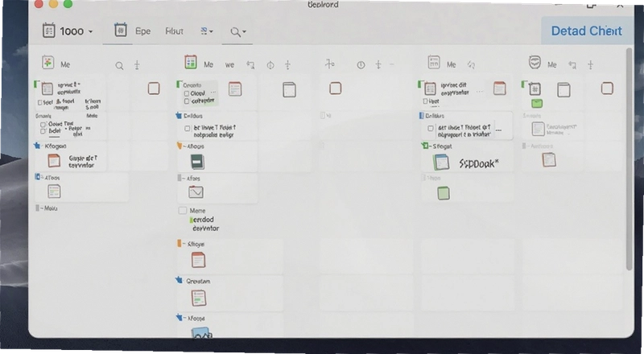
Task: Click the Detad Chent button
Action: (x=586, y=31)
